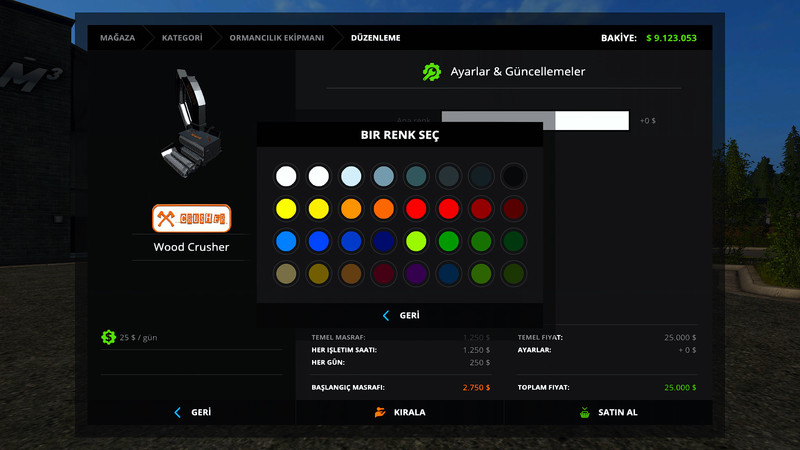Click the green dollar daily cost icon
Viewport: 800px width, 450px height.
tap(108, 337)
